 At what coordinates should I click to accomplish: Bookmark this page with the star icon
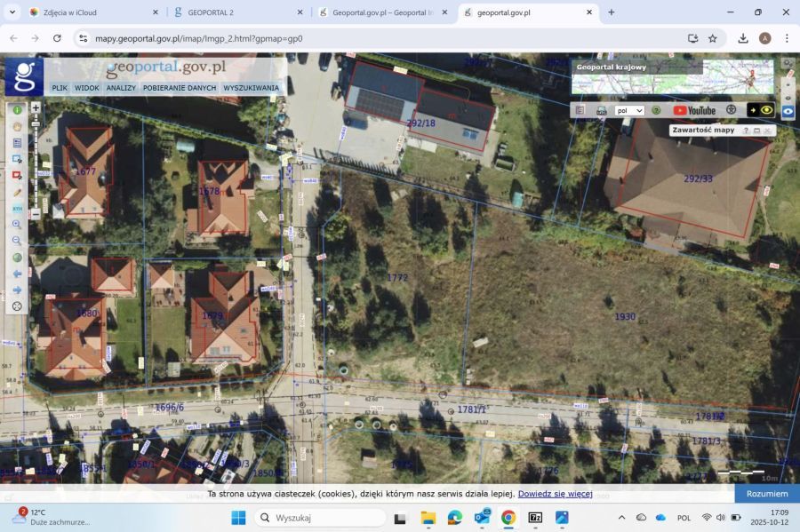pos(713,38)
